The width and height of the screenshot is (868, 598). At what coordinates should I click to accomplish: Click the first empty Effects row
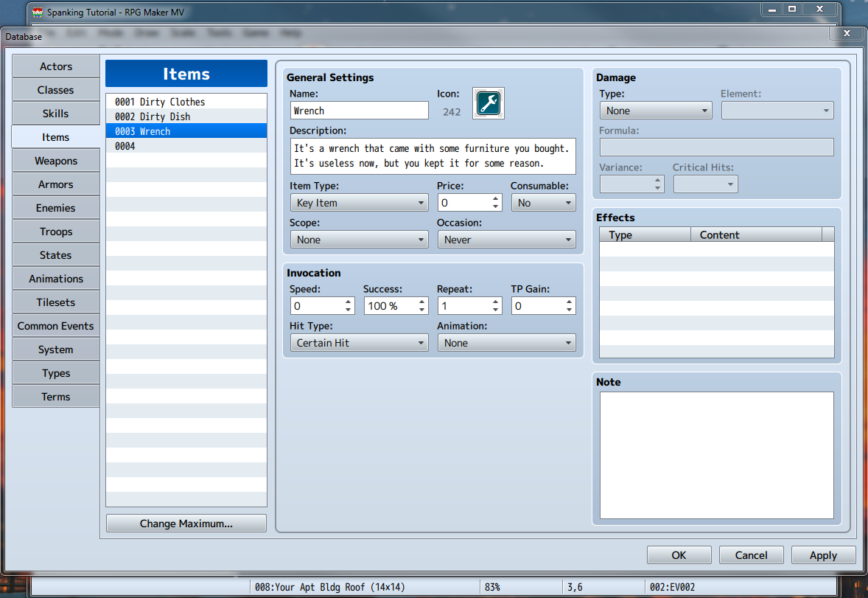click(x=716, y=248)
